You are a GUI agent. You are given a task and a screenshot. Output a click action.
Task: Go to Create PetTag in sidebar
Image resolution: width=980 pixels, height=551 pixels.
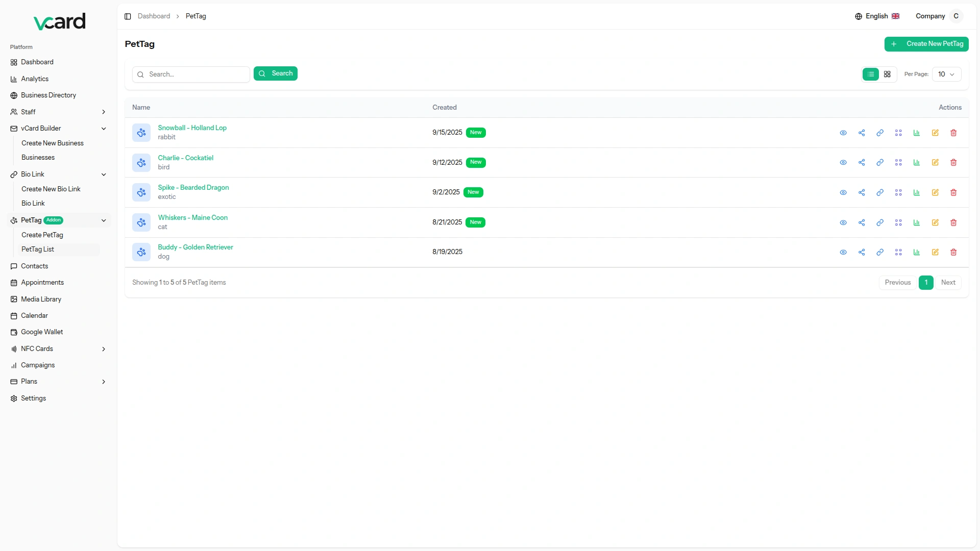pyautogui.click(x=42, y=235)
